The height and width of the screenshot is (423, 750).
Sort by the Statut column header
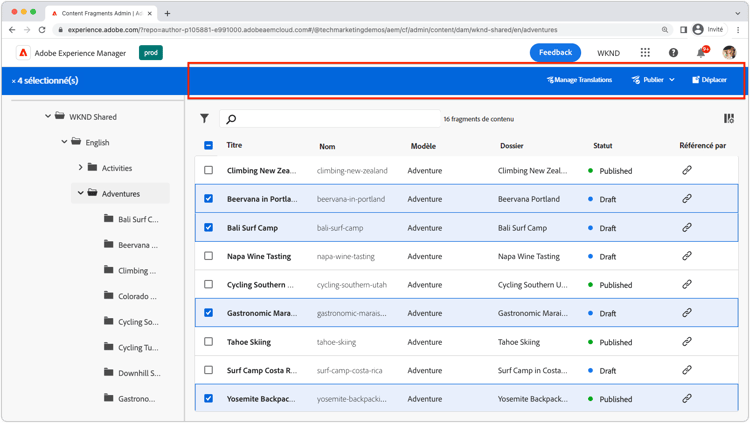602,146
